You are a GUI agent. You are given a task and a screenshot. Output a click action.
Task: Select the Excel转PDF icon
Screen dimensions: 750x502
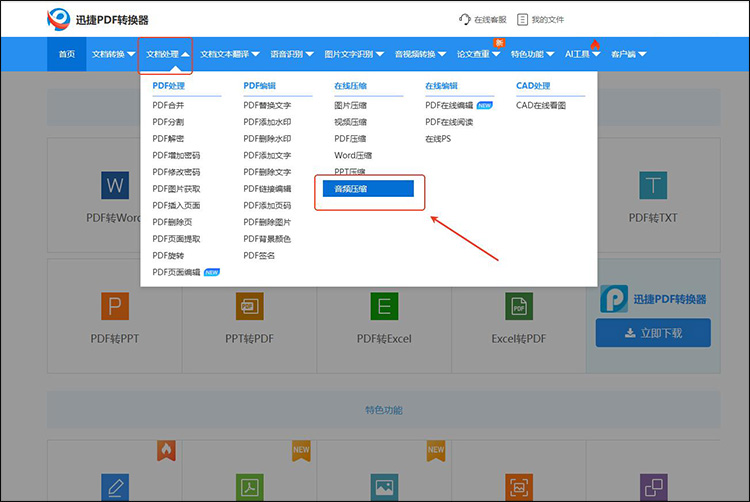coord(518,306)
